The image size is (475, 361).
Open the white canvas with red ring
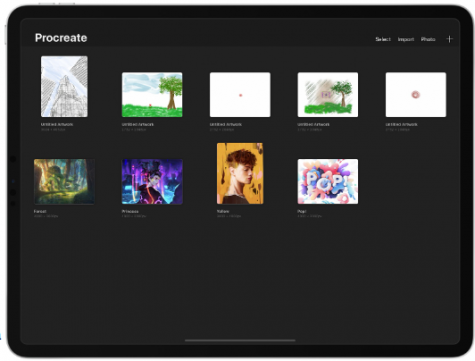(416, 95)
